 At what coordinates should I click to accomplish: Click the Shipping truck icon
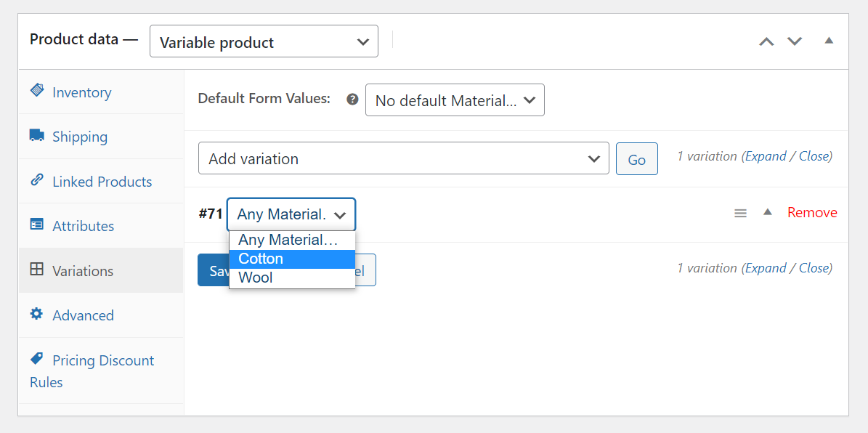37,135
